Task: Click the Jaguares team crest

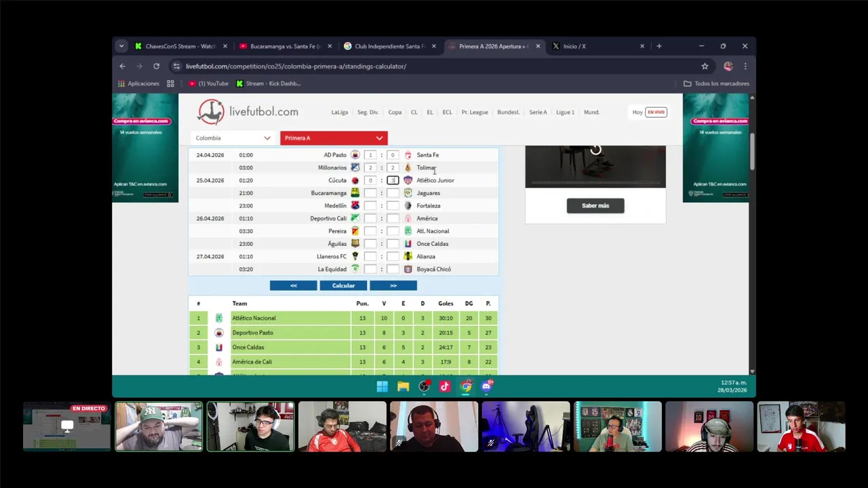Action: pyautogui.click(x=408, y=193)
